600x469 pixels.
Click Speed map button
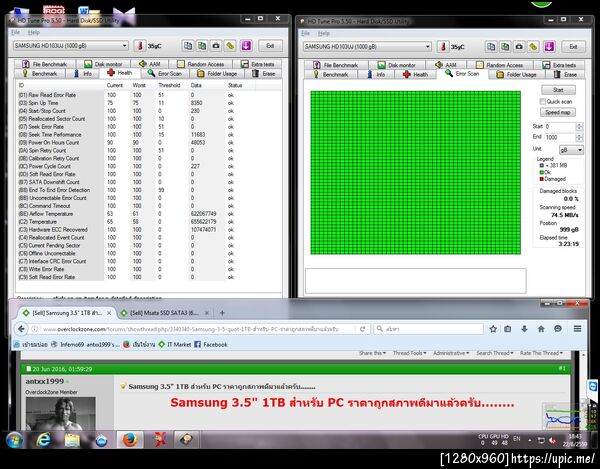tap(558, 112)
